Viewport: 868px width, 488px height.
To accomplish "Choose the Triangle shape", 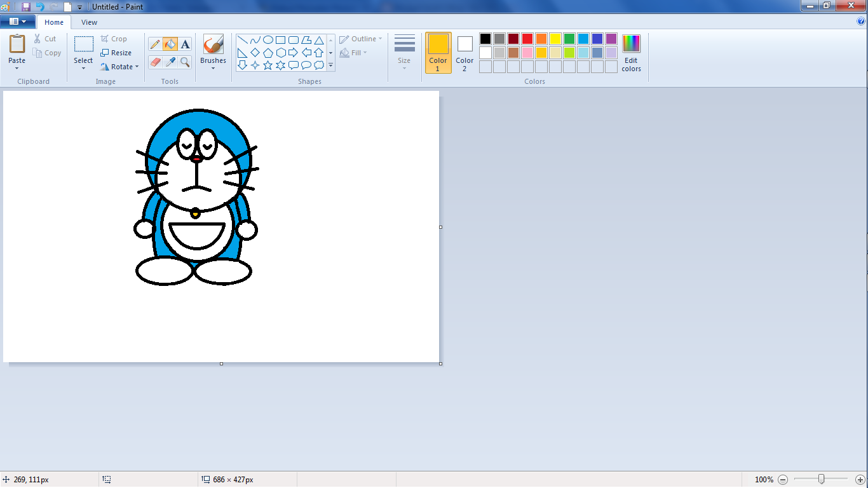I will 319,39.
